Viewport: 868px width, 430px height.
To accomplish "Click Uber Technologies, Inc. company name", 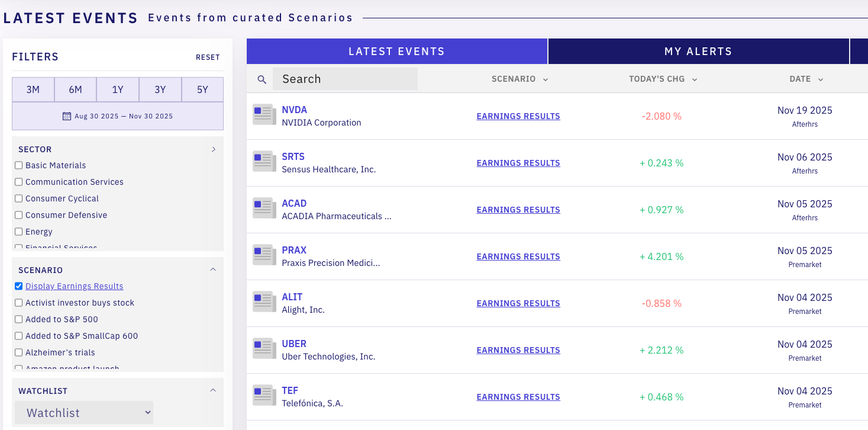I will tap(328, 357).
